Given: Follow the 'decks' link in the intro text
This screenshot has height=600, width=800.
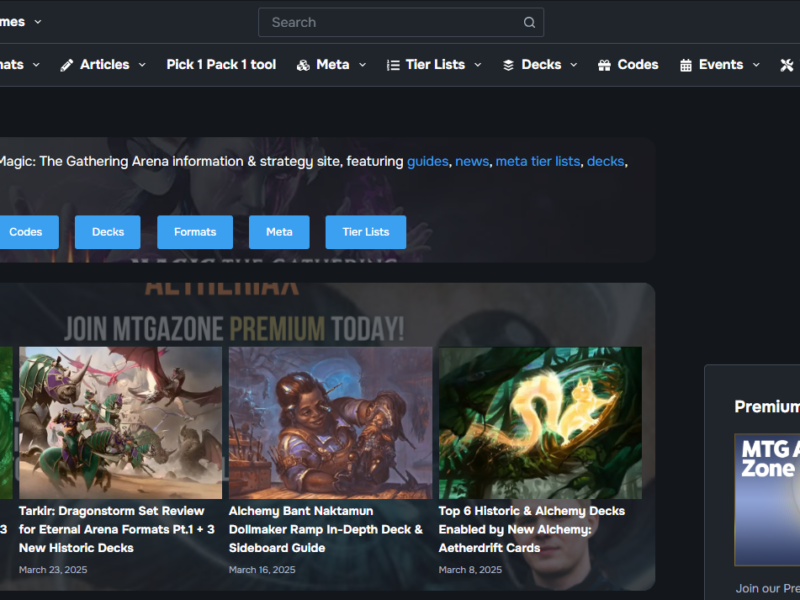Looking at the screenshot, I should pos(606,162).
